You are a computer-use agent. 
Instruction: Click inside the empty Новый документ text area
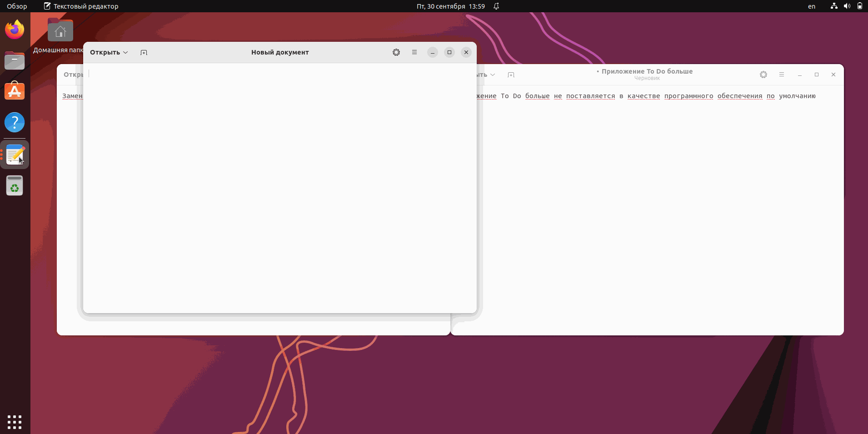click(x=280, y=188)
